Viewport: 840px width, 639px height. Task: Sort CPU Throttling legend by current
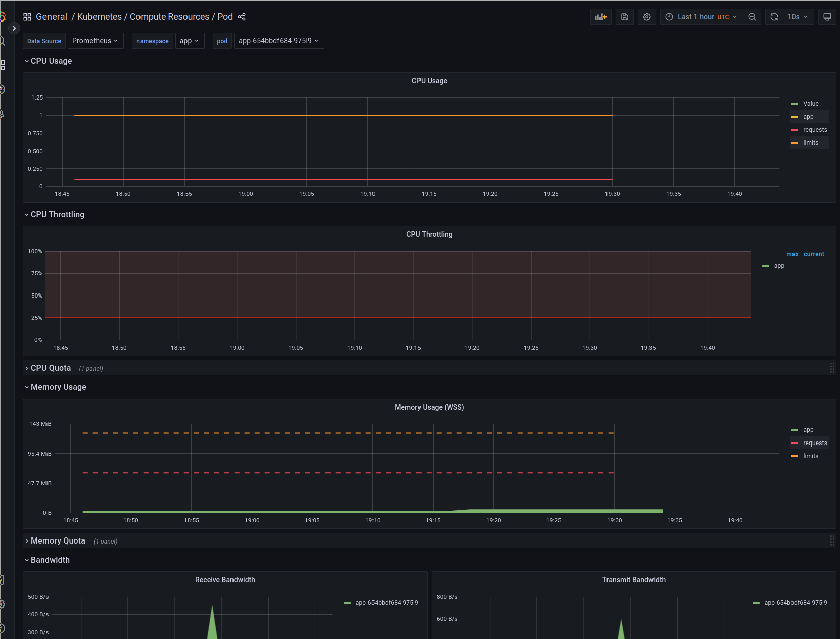coord(814,254)
